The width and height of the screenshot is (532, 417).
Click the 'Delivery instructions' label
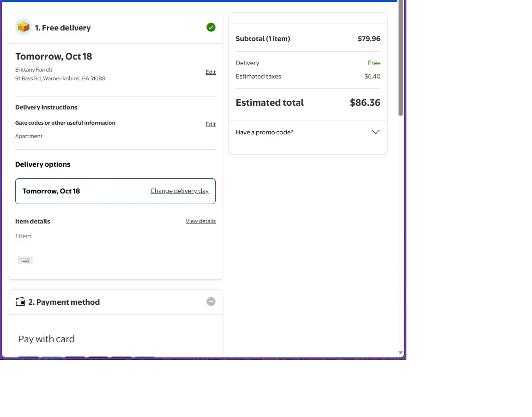[46, 107]
